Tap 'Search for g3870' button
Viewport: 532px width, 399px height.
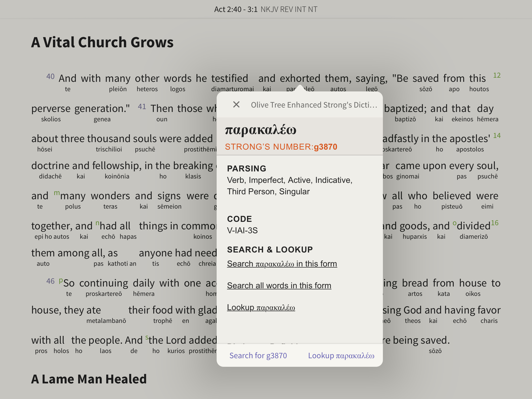[x=258, y=355]
